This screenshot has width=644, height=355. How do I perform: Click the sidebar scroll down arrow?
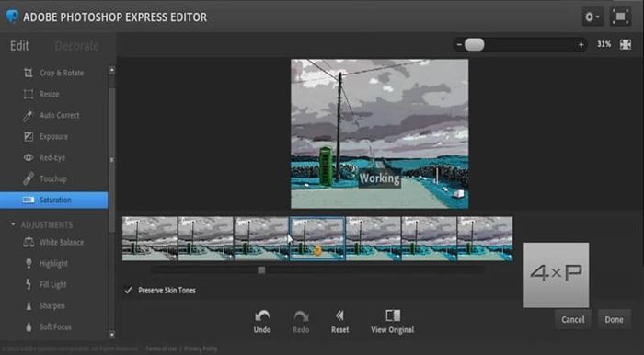coord(111,335)
